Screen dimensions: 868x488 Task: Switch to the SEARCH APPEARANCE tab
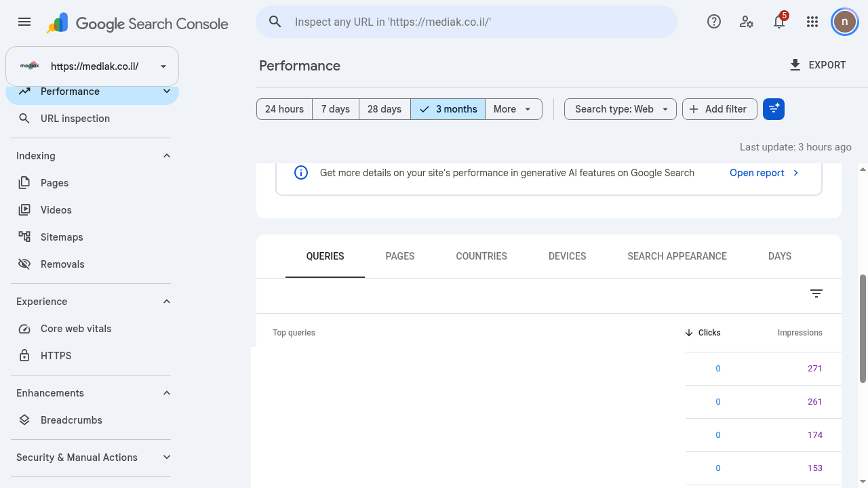(677, 256)
